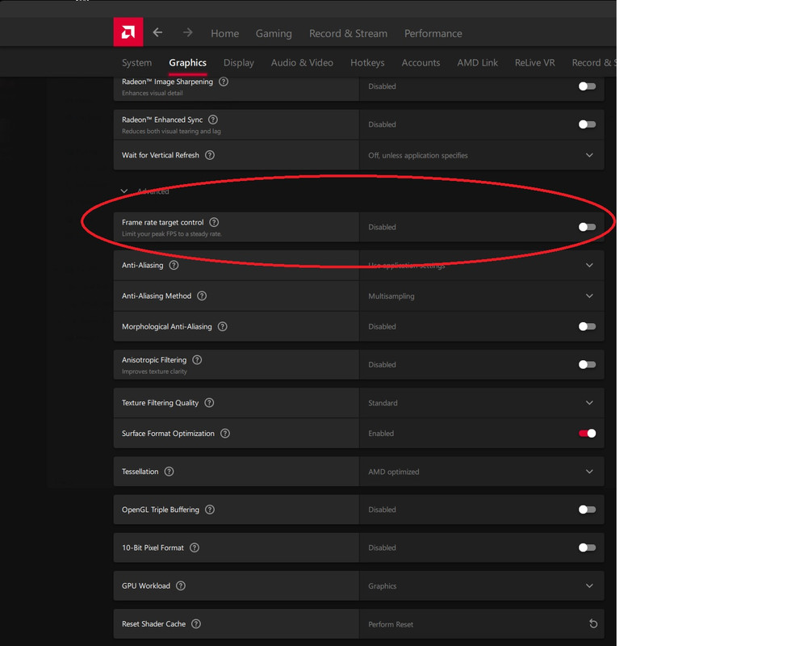812x646 pixels.
Task: Enable Morphological Anti-Aliasing switch
Action: click(588, 326)
